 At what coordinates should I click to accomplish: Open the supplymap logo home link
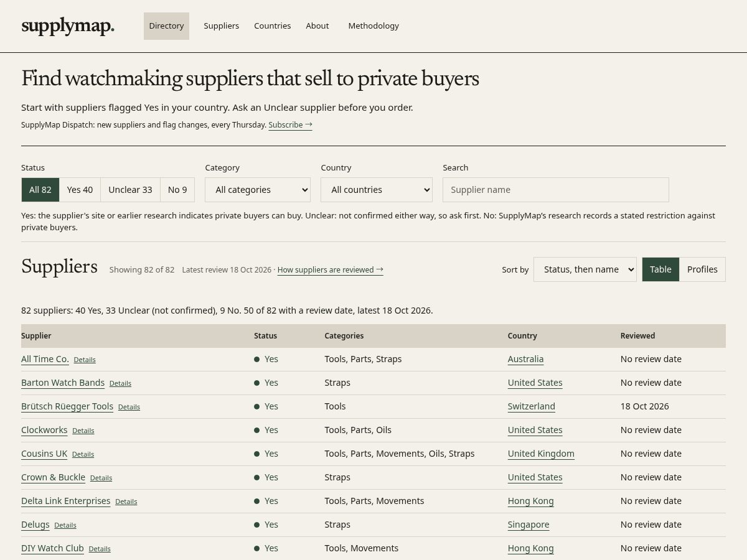pos(68,26)
